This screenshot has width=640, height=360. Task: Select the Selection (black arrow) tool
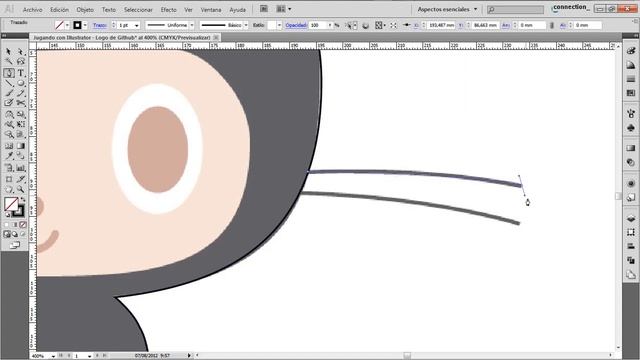coord(9,52)
